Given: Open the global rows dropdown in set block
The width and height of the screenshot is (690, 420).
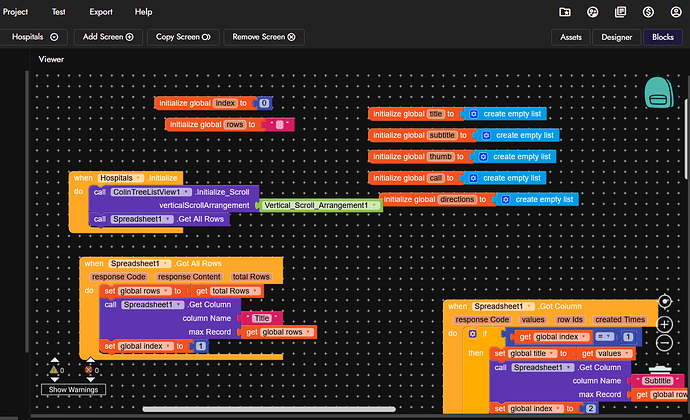Looking at the screenshot, I should coord(144,291).
